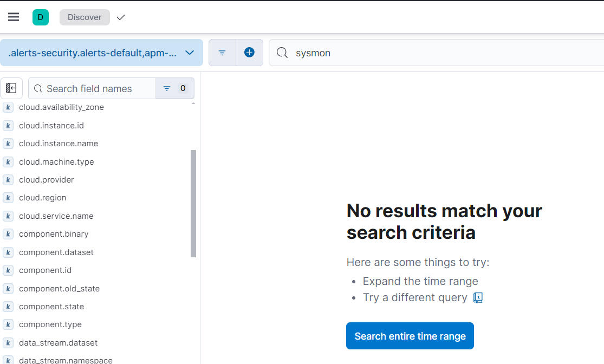Click the keyword icon beside cloud.provider

[8, 180]
